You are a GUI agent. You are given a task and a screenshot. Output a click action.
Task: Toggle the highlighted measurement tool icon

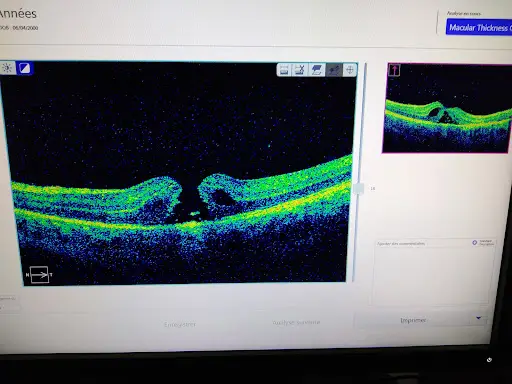(x=334, y=70)
